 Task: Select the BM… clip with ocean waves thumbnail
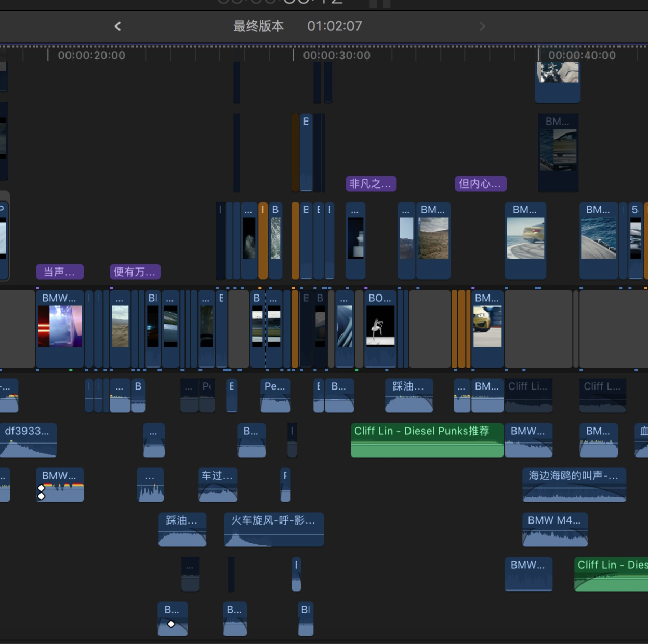[x=599, y=240]
